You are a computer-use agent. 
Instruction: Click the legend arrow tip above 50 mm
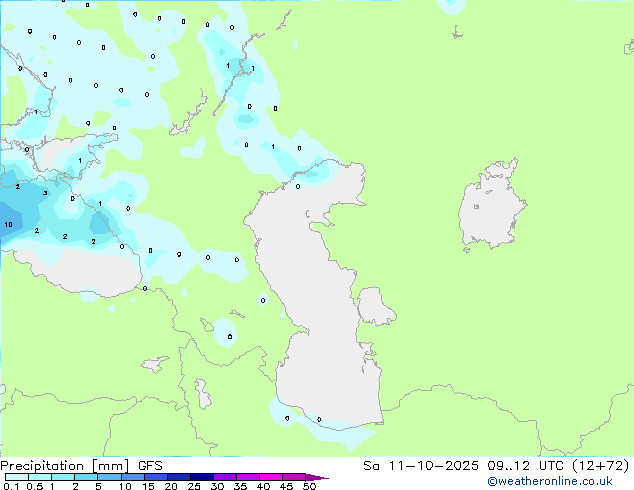(317, 478)
